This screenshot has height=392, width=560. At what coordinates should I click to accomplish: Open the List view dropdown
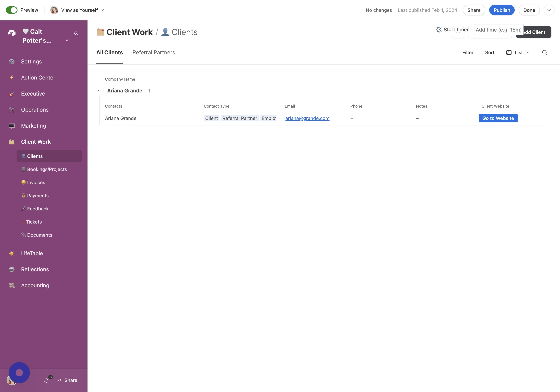tap(518, 53)
